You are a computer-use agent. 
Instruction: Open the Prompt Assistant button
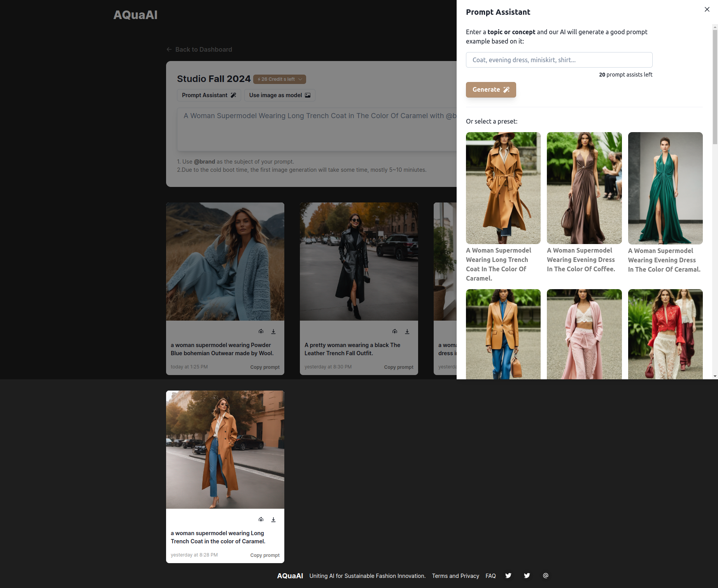click(x=209, y=95)
